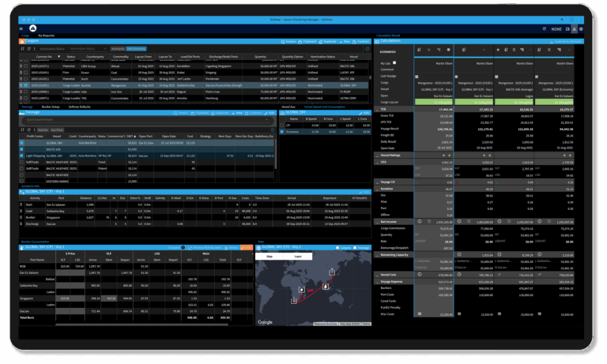Tick the checkbox for the Iron Ore row
Viewport: 607px width, 364px height.
25,92
